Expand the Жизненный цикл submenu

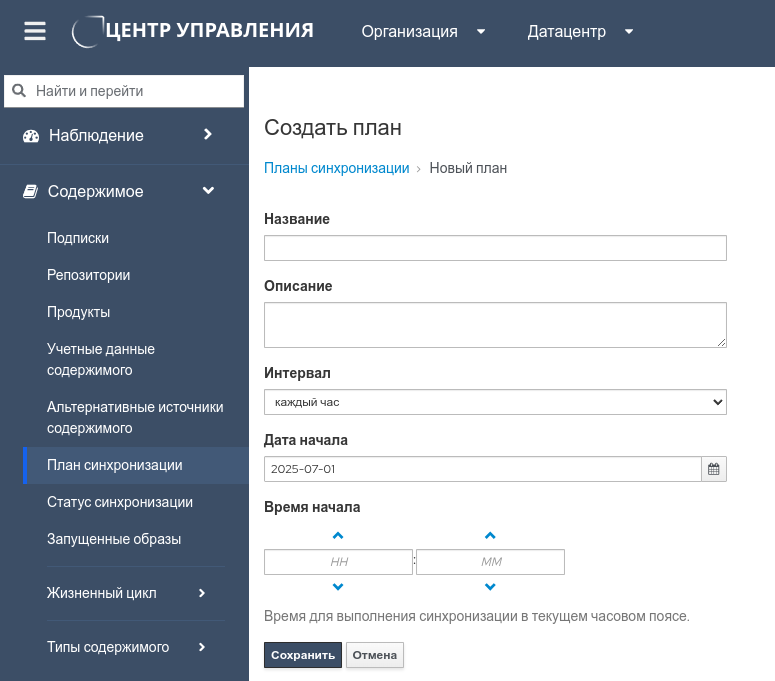point(201,593)
